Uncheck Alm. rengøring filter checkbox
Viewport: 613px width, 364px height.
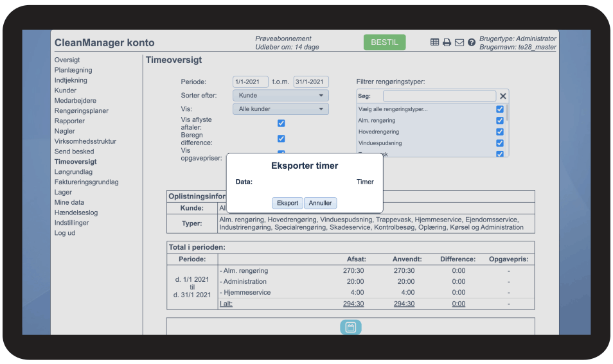[x=500, y=120]
